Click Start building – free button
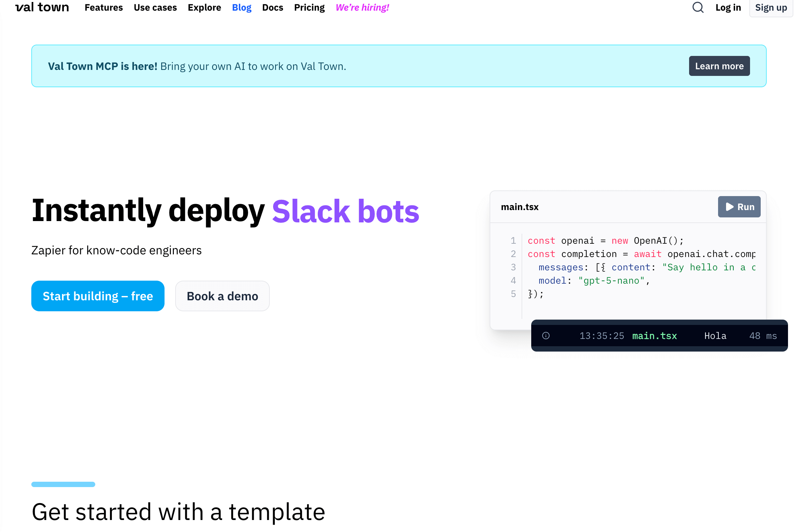Image resolution: width=798 pixels, height=532 pixels. (98, 296)
